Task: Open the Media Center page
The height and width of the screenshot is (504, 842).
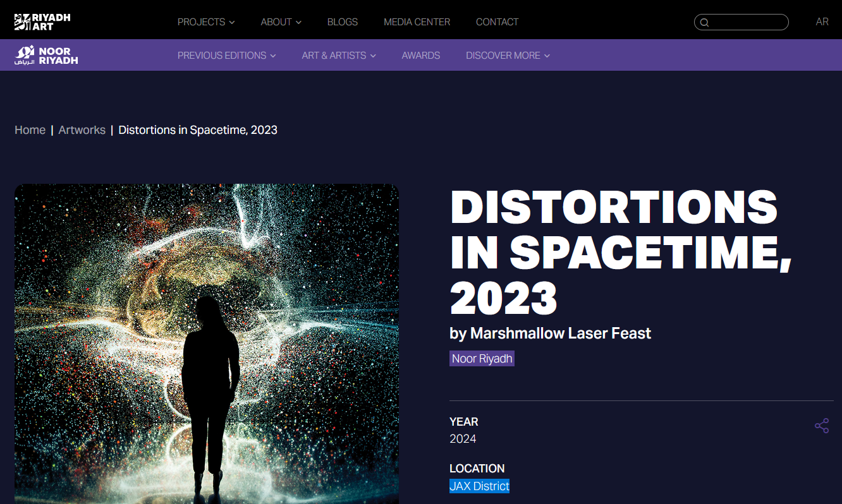Action: pos(417,22)
